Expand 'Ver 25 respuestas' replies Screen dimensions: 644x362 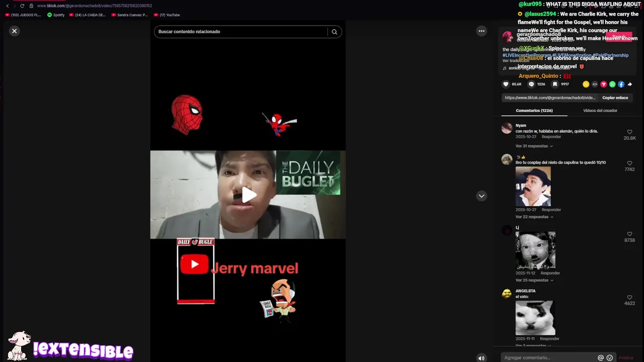click(534, 281)
